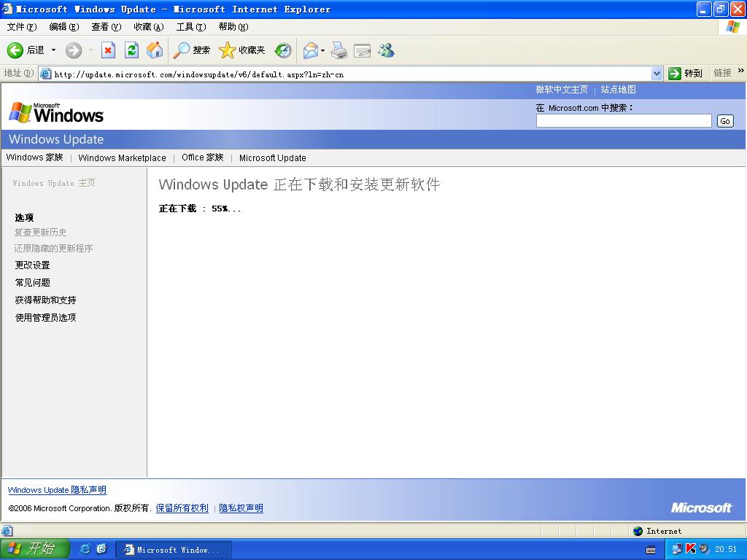
Task: Stop loading with the red X icon
Action: click(x=108, y=50)
